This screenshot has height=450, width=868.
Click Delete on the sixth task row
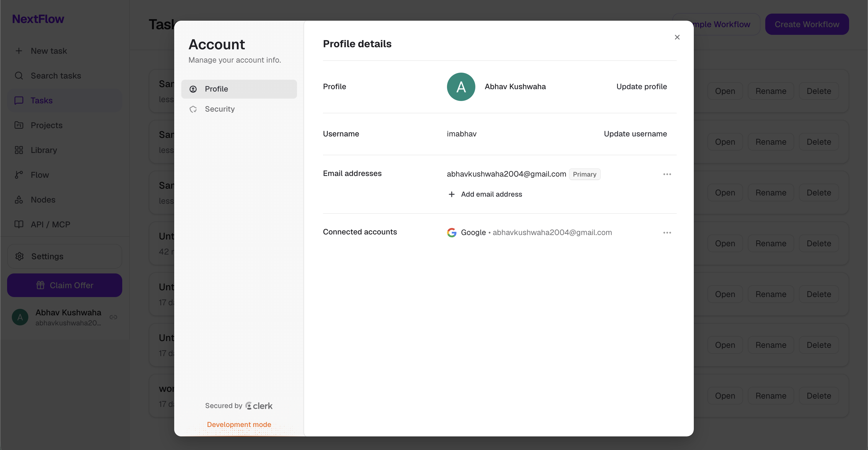point(818,345)
